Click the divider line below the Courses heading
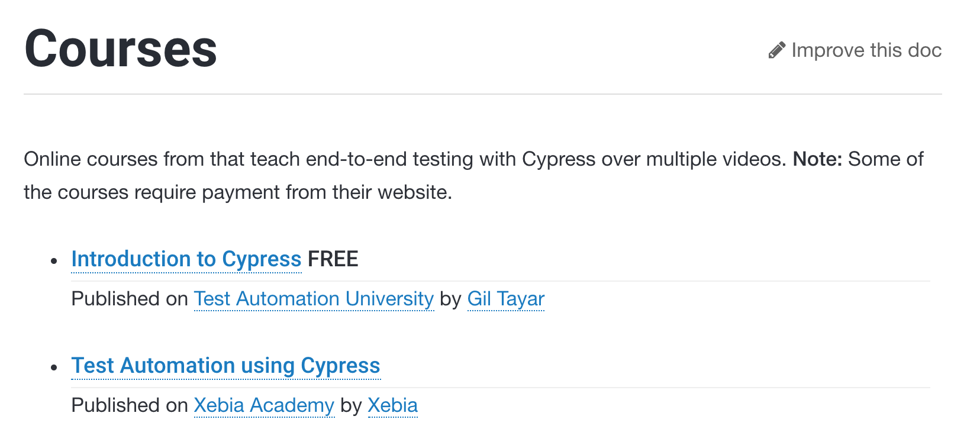The height and width of the screenshot is (445, 980). click(482, 94)
